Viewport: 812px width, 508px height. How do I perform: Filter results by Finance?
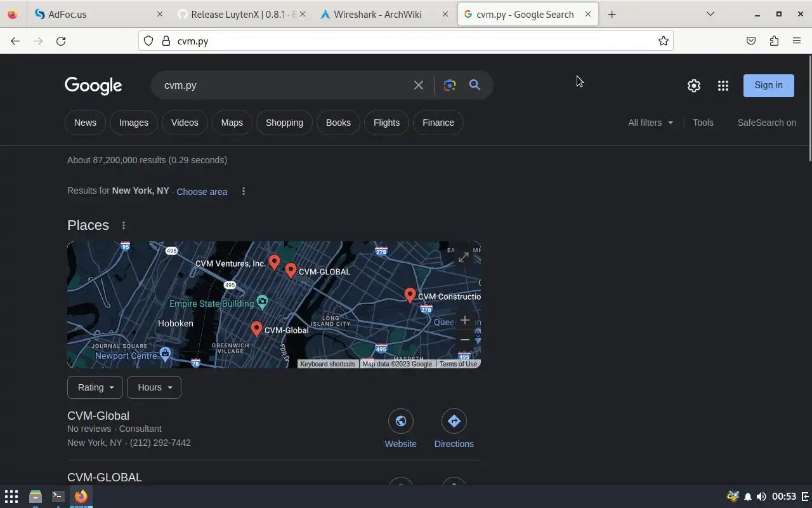[438, 123]
